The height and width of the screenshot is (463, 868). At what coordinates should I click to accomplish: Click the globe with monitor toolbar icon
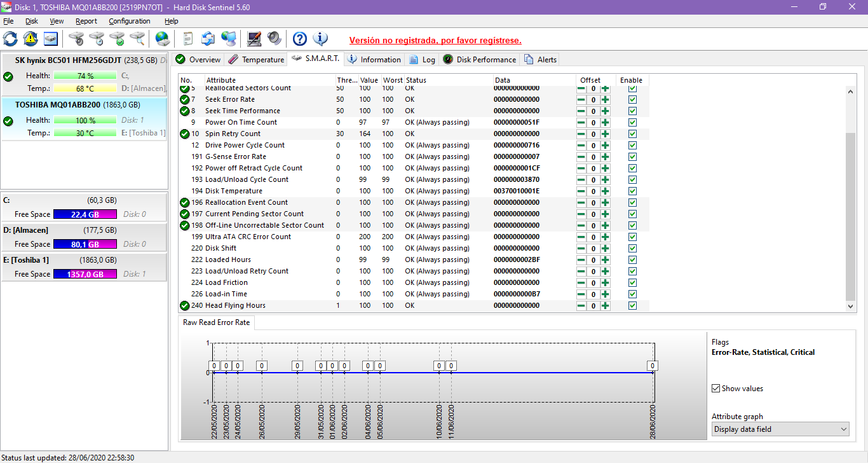click(229, 39)
